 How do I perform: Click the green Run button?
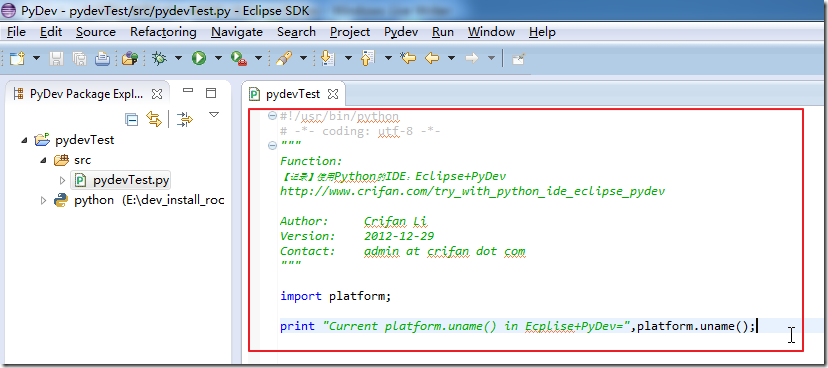(x=199, y=58)
